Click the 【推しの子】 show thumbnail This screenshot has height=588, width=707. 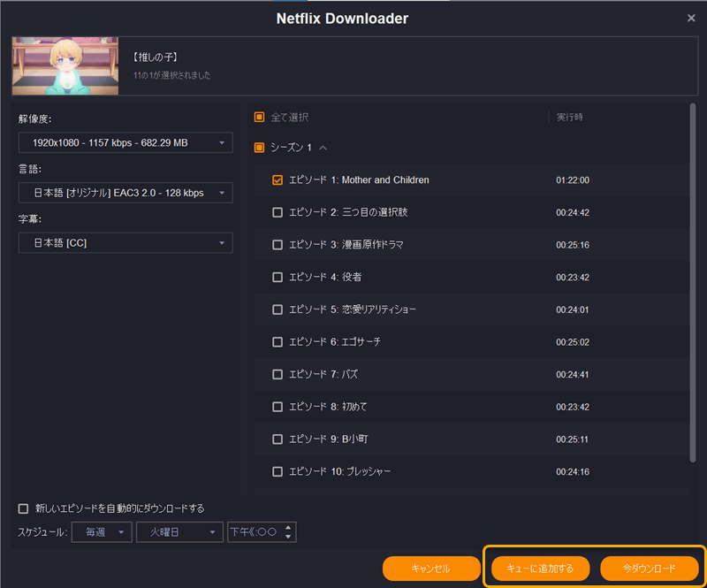65,66
